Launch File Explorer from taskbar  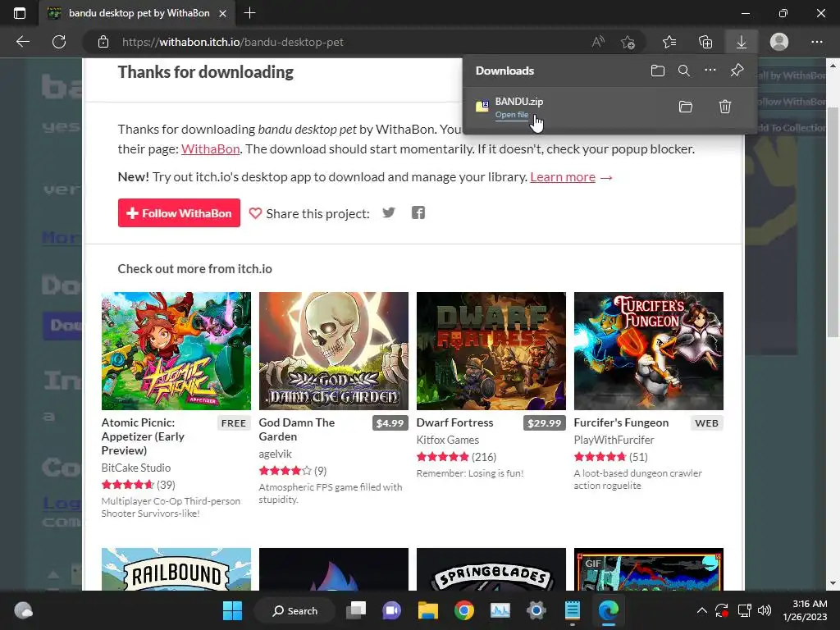point(428,610)
